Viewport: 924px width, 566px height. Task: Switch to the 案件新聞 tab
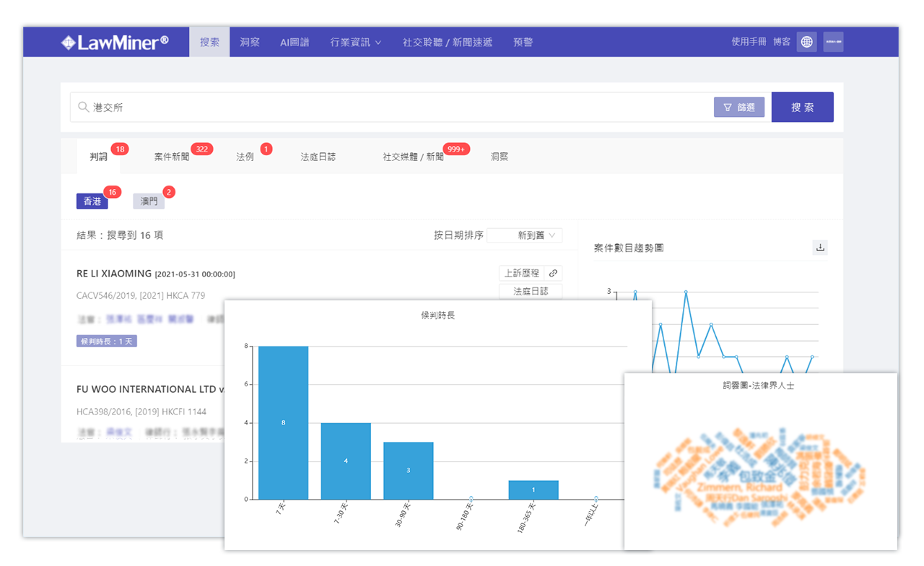[x=172, y=157]
